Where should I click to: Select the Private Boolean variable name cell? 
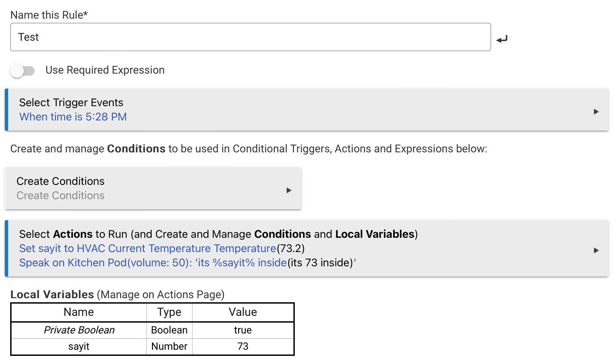pyautogui.click(x=79, y=330)
